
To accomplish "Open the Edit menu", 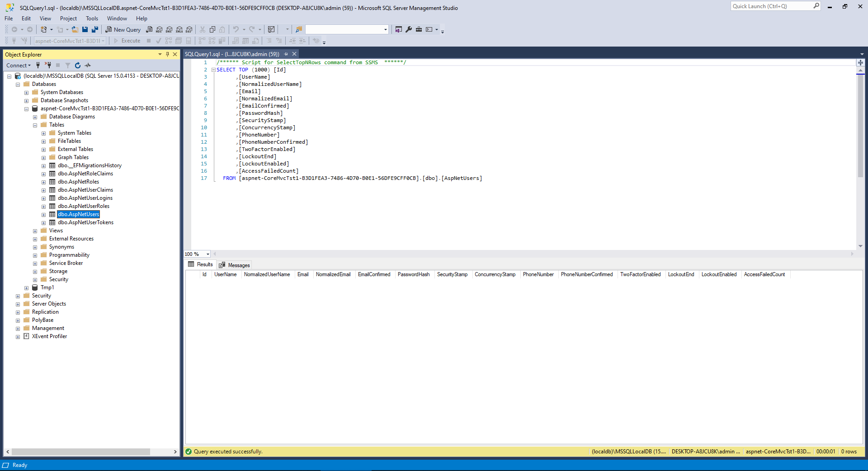I will 26,19.
